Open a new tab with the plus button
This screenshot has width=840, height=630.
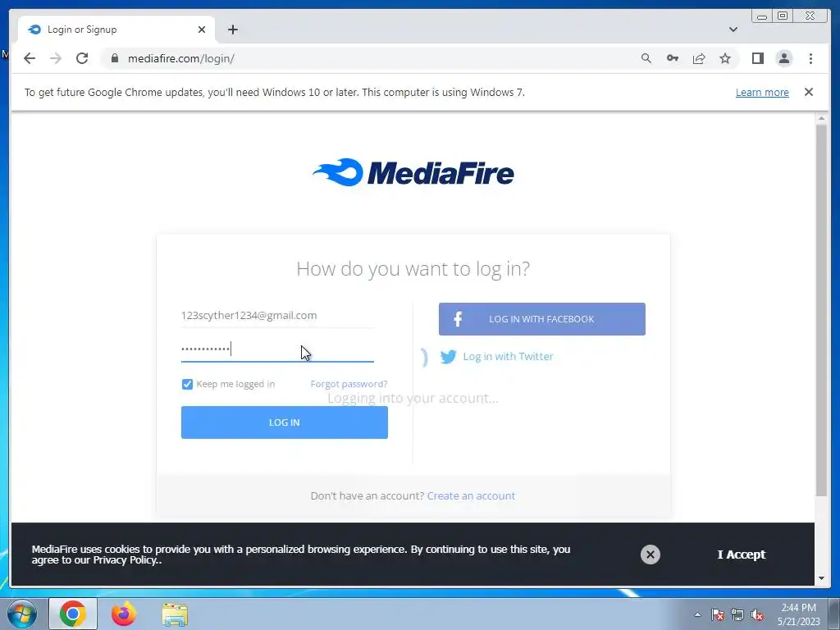coord(232,30)
